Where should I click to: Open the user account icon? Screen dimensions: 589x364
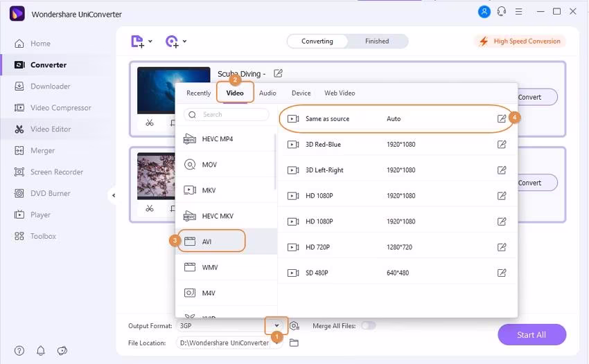484,12
